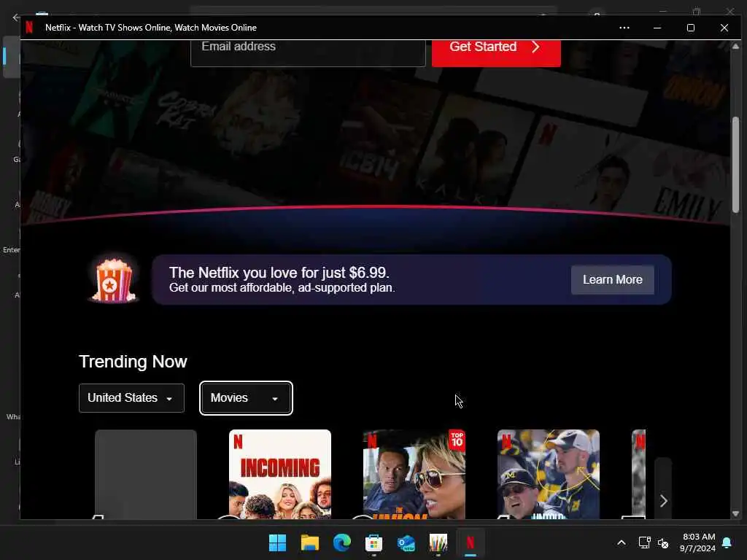
Task: Minimize the Netflix window
Action: [x=657, y=28]
